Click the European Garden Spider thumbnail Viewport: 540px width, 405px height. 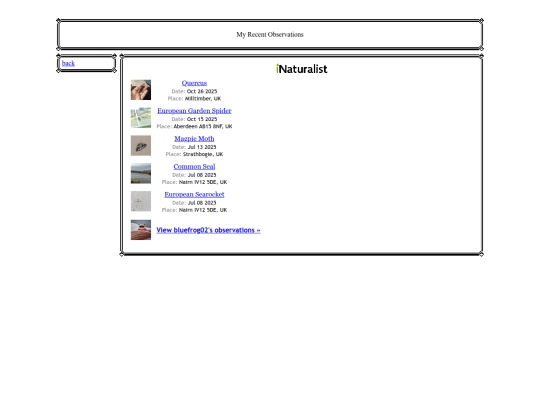tap(141, 118)
